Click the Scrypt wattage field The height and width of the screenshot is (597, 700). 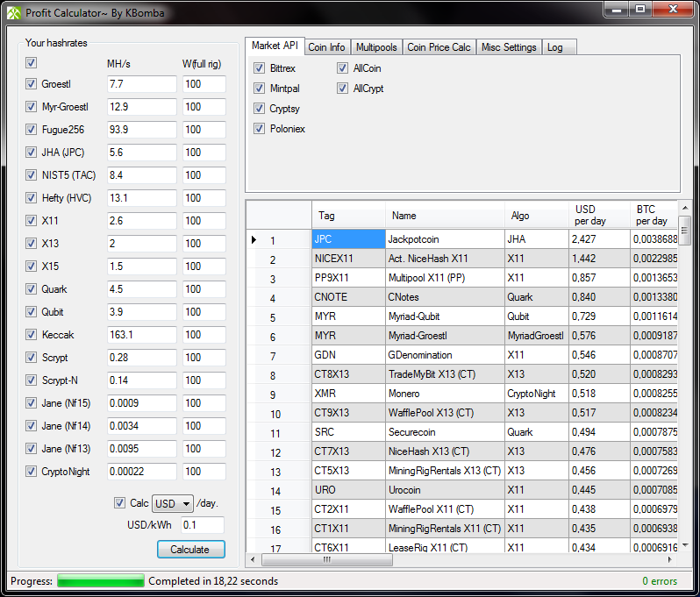[204, 358]
